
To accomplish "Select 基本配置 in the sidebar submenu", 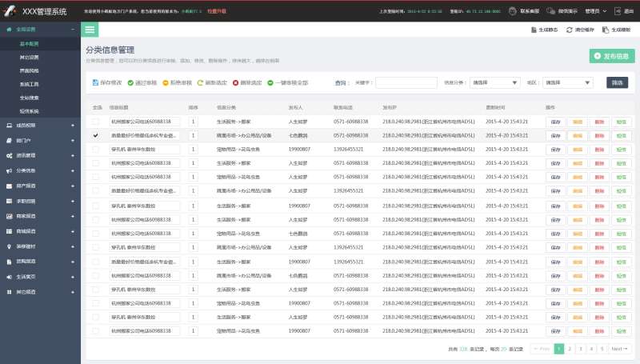I will click(x=30, y=45).
